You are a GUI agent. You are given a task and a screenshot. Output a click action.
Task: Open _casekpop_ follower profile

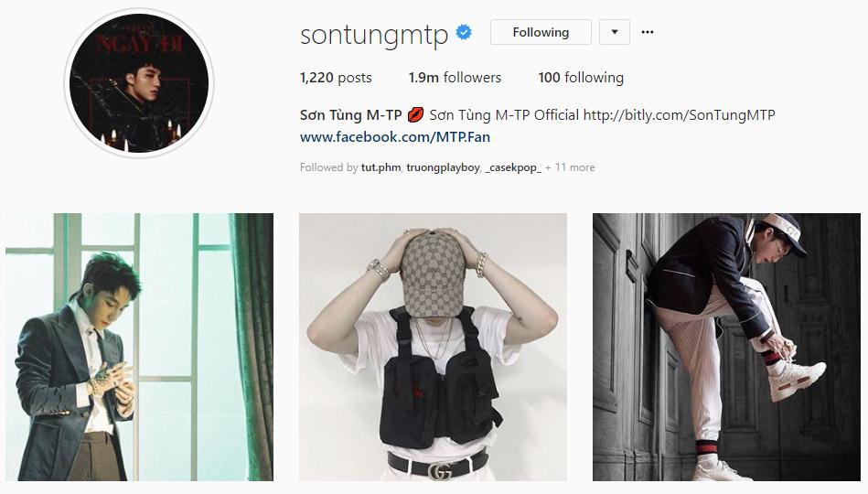click(x=513, y=167)
